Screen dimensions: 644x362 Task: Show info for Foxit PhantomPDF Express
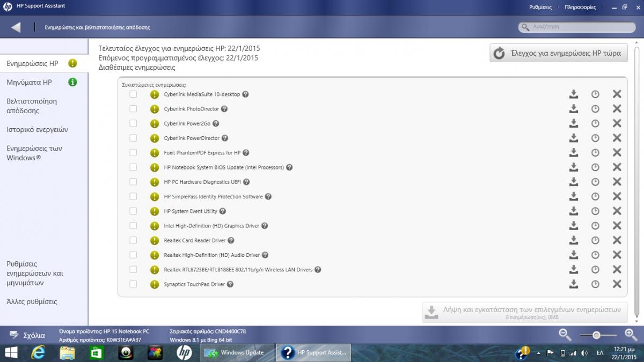(x=246, y=153)
